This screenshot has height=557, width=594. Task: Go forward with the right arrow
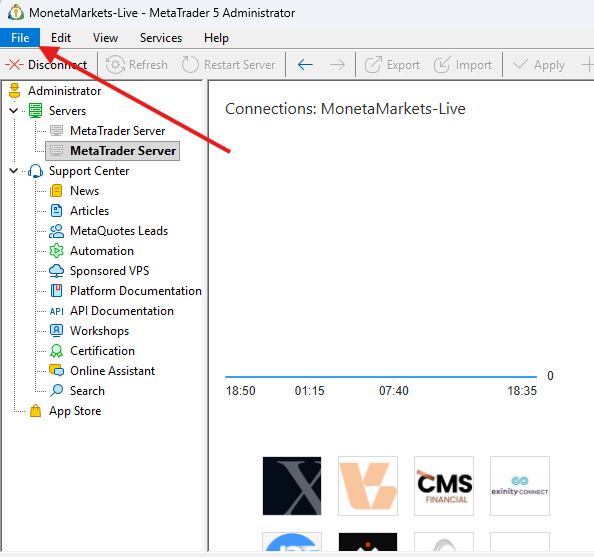[x=337, y=65]
